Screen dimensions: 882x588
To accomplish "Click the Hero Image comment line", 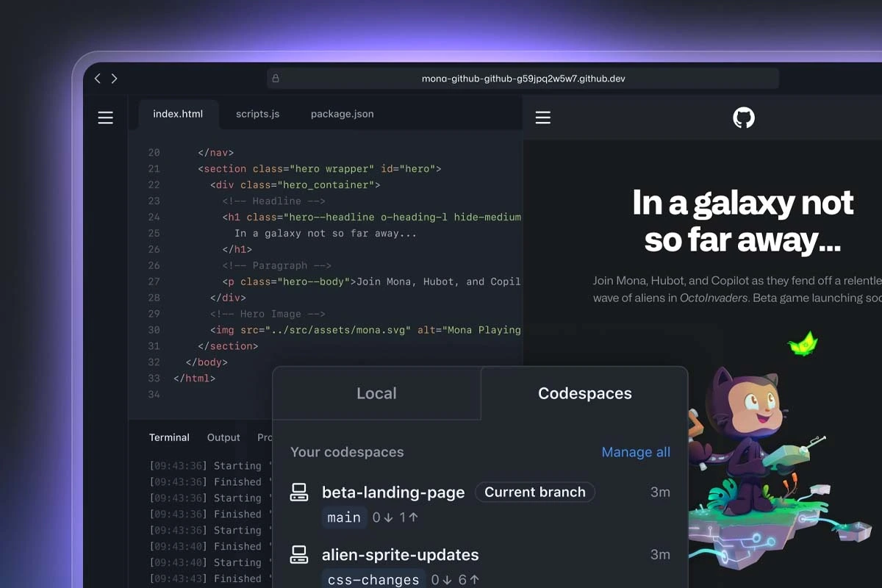I will pyautogui.click(x=268, y=314).
